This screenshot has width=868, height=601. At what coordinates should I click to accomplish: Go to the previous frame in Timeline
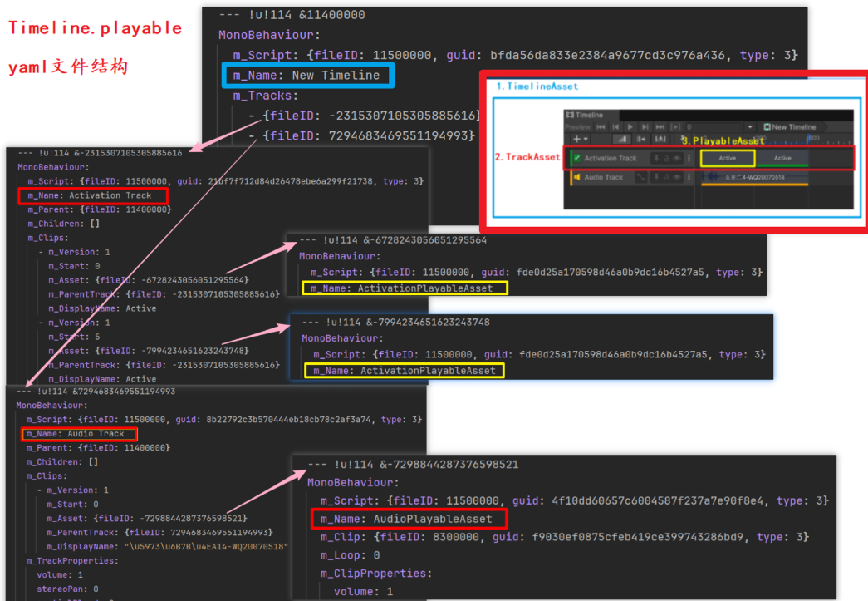(x=615, y=126)
